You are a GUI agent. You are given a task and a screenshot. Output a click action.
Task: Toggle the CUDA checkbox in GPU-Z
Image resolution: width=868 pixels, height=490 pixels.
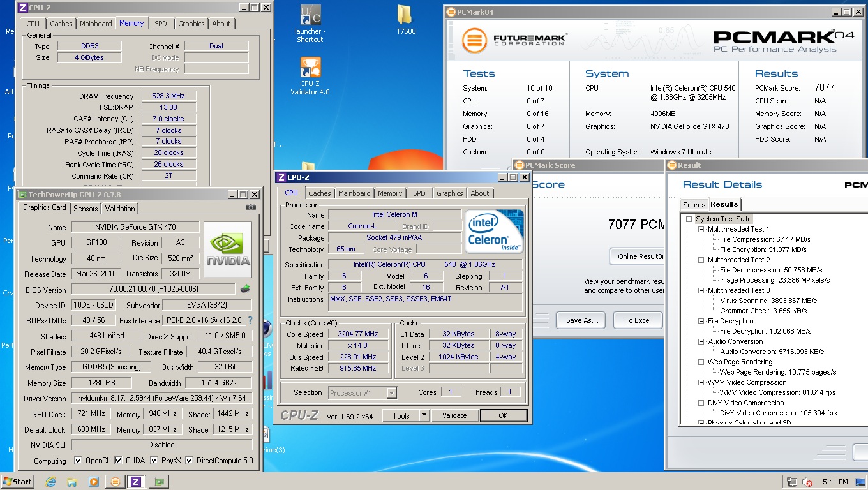119,460
